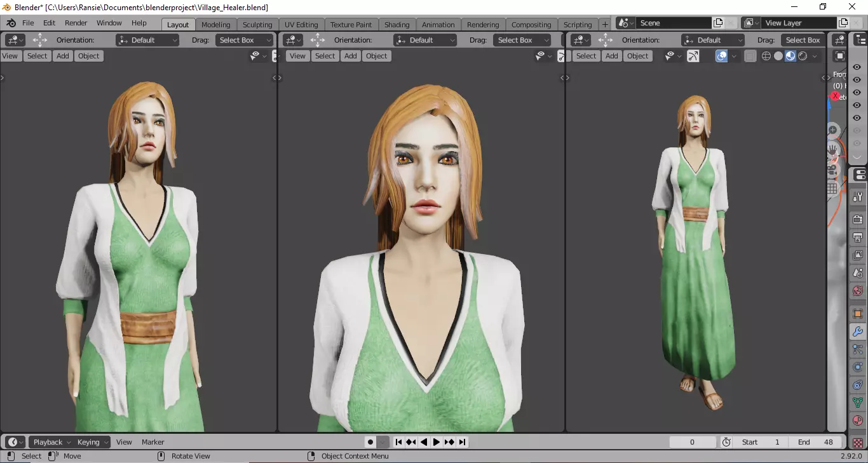This screenshot has height=463, width=868.
Task: Toggle camera view with the camera gizmo
Action: tap(833, 170)
